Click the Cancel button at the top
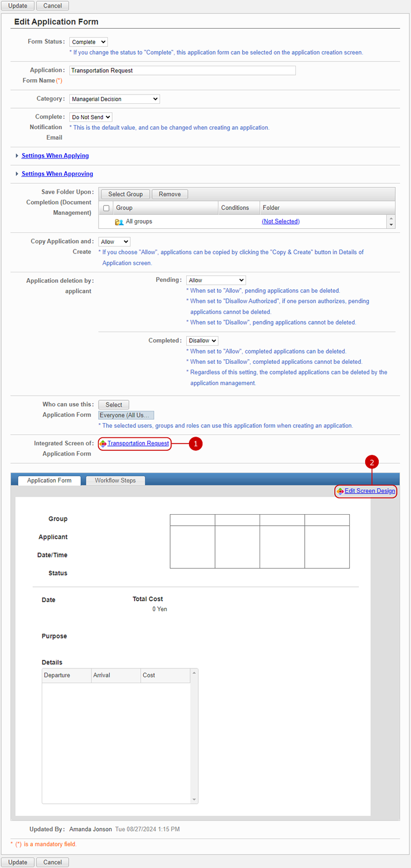 tap(52, 6)
